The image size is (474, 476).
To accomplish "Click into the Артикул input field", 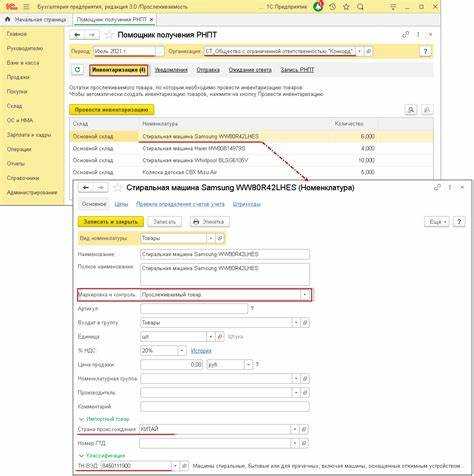I will [194, 309].
